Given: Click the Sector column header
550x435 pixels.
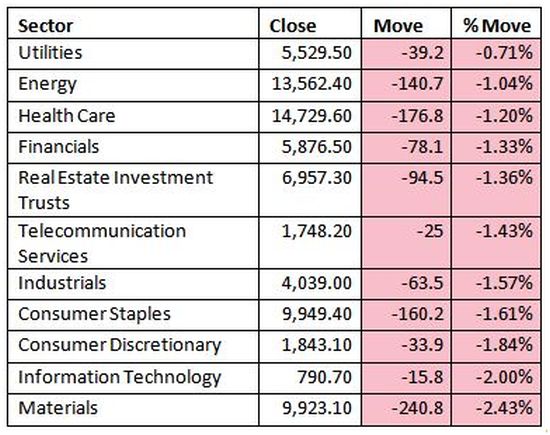Looking at the screenshot, I should pos(133,24).
